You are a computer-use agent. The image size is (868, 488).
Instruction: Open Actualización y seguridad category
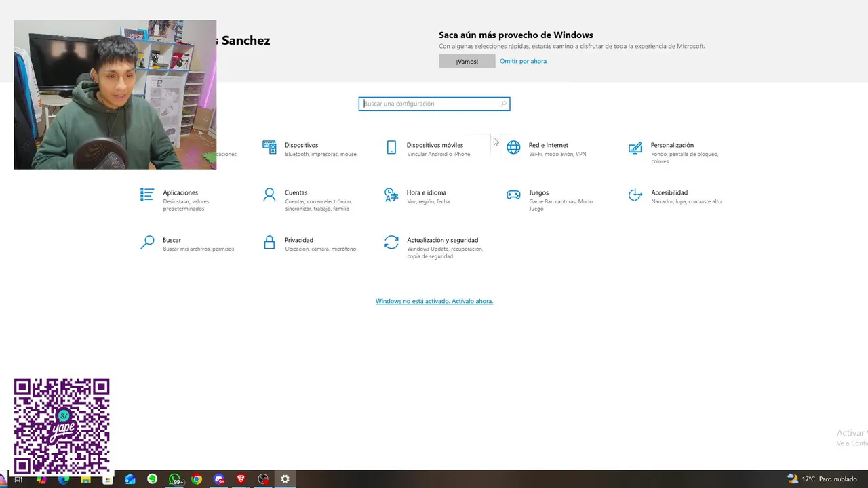click(434, 247)
